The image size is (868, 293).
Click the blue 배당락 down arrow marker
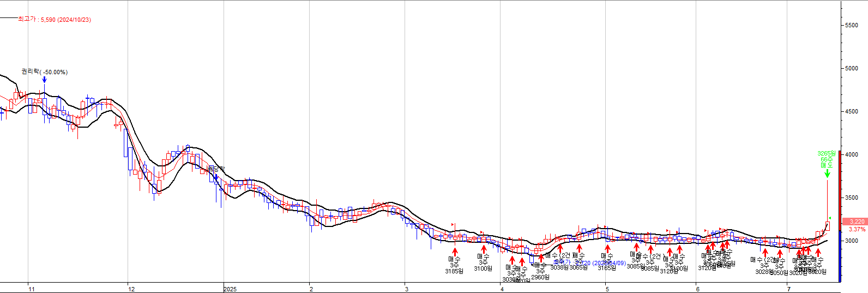point(216,177)
